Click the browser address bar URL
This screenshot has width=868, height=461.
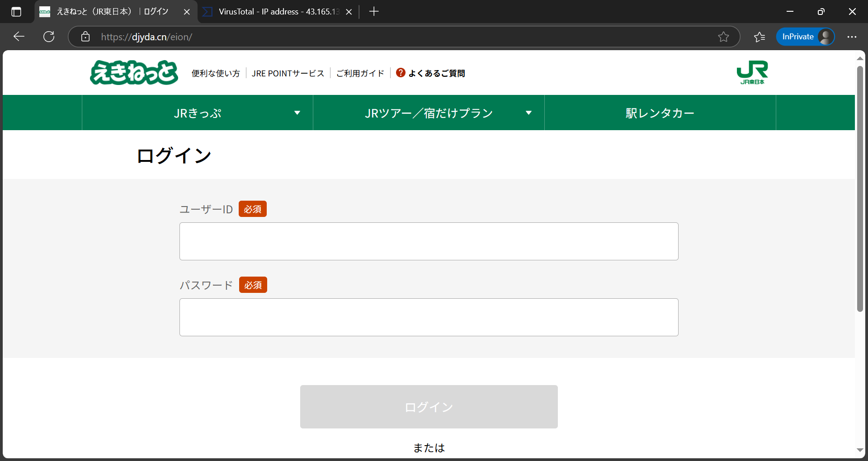pos(146,37)
